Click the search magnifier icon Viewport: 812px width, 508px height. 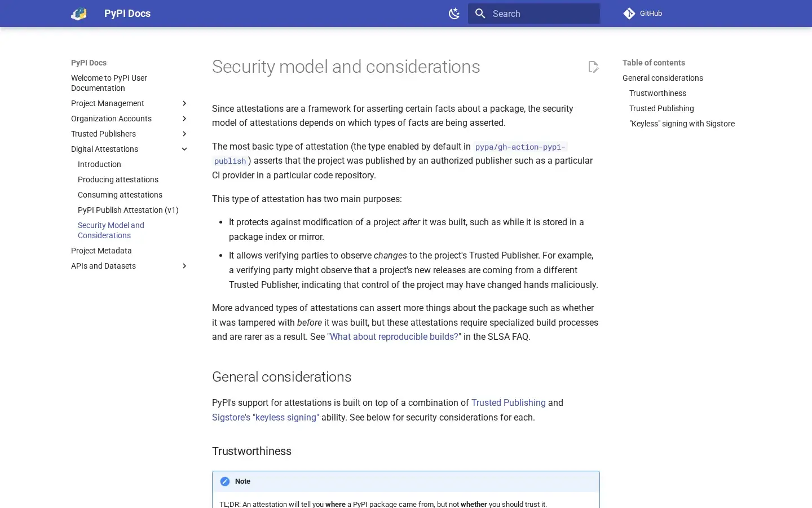480,14
